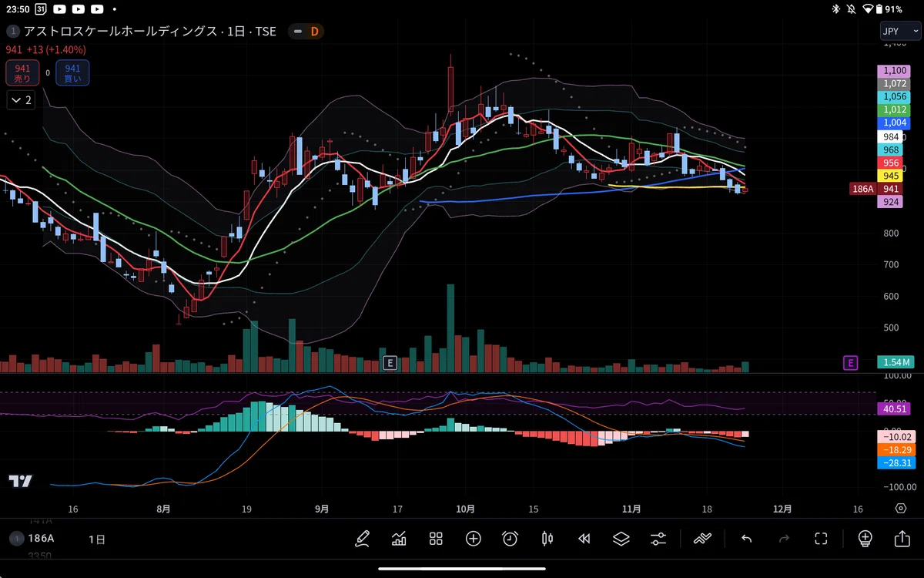The height and width of the screenshot is (578, 924).
Task: Open the four-squares layout grid icon
Action: [x=436, y=539]
